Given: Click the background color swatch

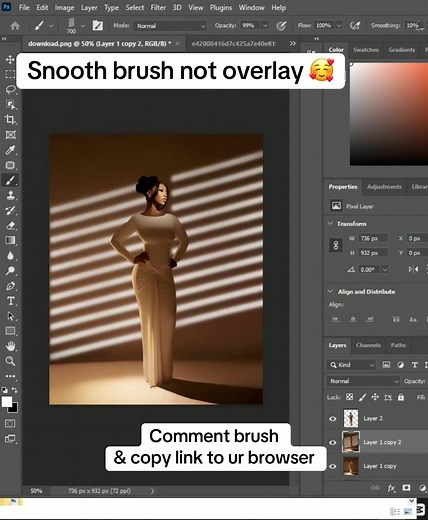Looking at the screenshot, I should click(x=14, y=408).
